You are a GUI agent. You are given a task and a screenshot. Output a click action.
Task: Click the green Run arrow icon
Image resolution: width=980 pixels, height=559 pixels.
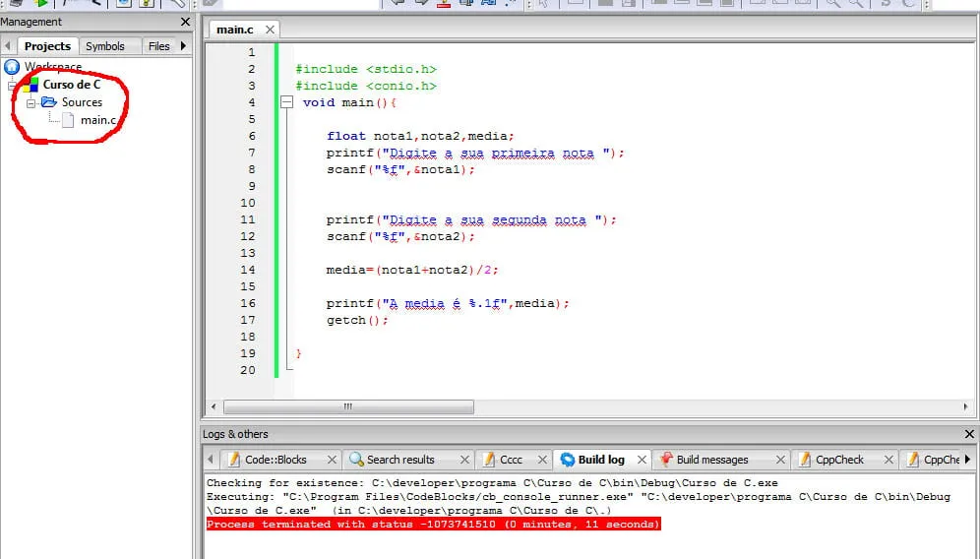(41, 4)
